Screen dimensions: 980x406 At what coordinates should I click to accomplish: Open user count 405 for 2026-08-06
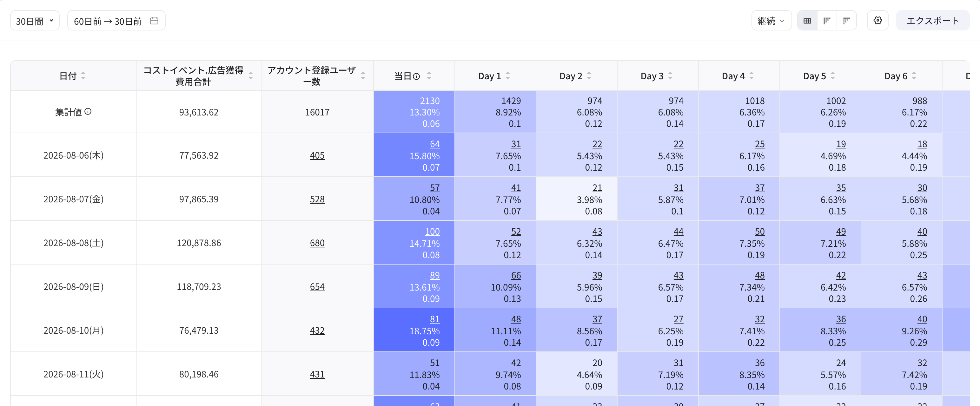tap(317, 155)
